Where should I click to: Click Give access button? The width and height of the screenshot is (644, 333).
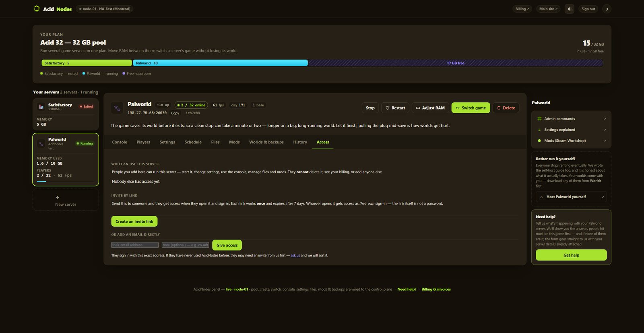227,245
